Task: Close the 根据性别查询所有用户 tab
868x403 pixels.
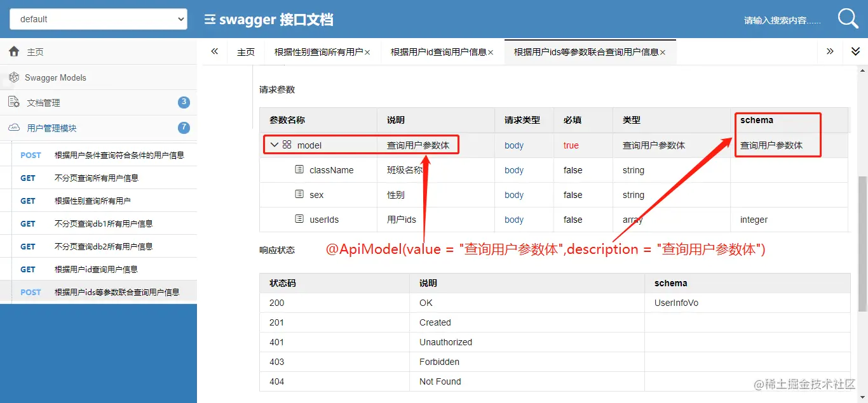Action: (x=367, y=53)
